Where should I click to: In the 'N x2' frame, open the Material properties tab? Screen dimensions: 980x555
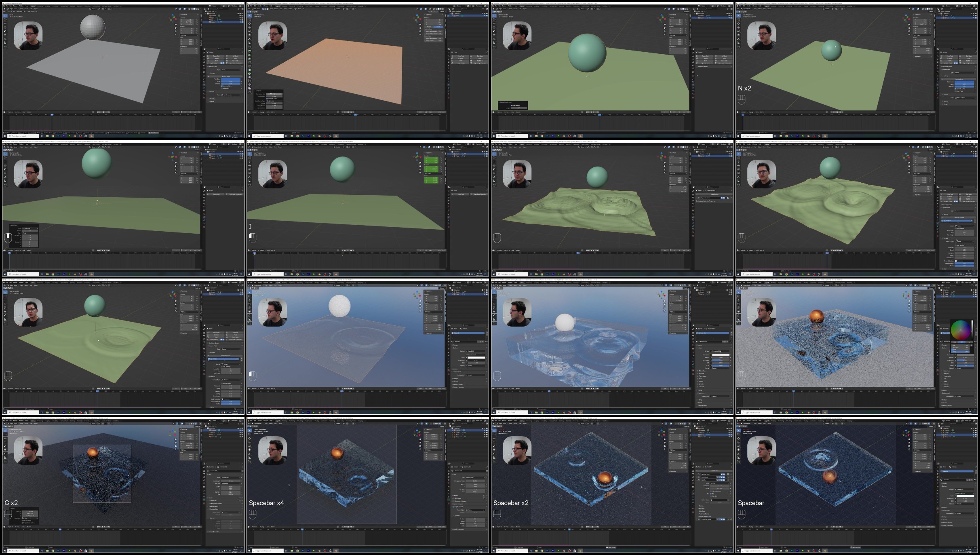[938, 94]
